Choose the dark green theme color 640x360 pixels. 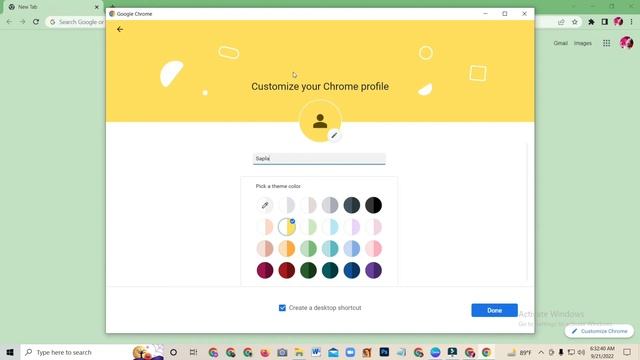[308, 270]
